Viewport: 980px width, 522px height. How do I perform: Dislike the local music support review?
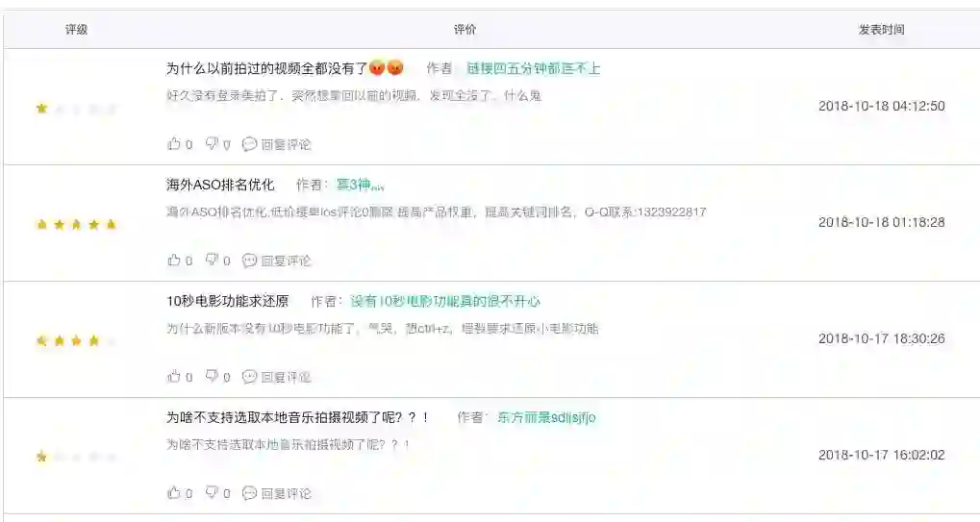(212, 493)
